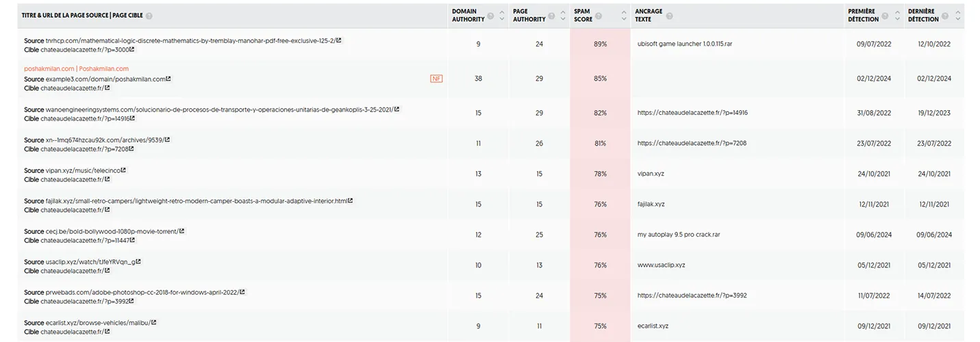Open external link icon for vipan.xyz source URL
The image size is (980, 342).
click(x=123, y=170)
